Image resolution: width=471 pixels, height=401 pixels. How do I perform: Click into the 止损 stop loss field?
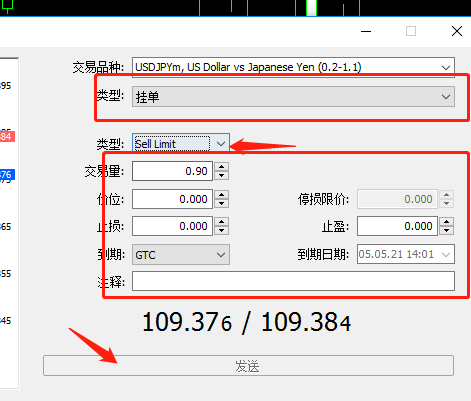pos(172,226)
